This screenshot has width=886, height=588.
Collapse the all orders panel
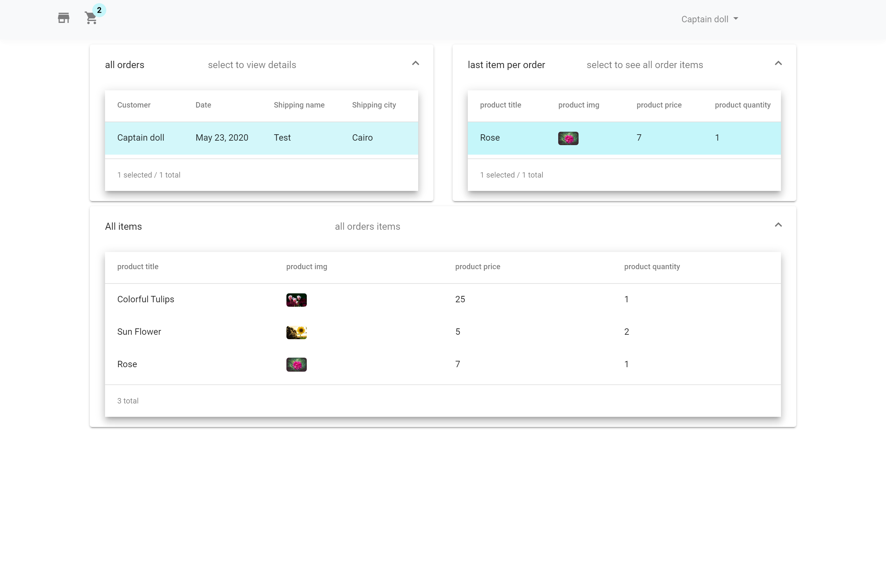pos(415,63)
